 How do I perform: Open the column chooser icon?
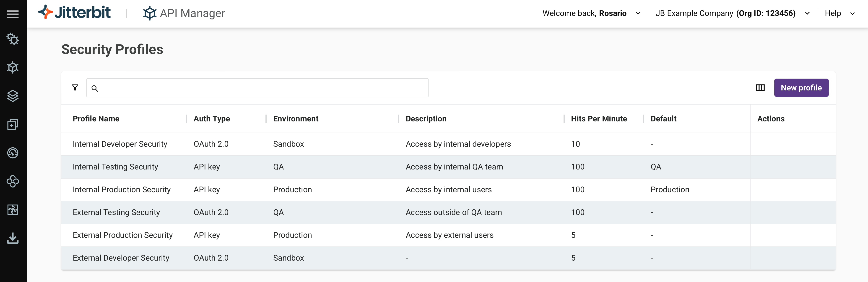760,88
